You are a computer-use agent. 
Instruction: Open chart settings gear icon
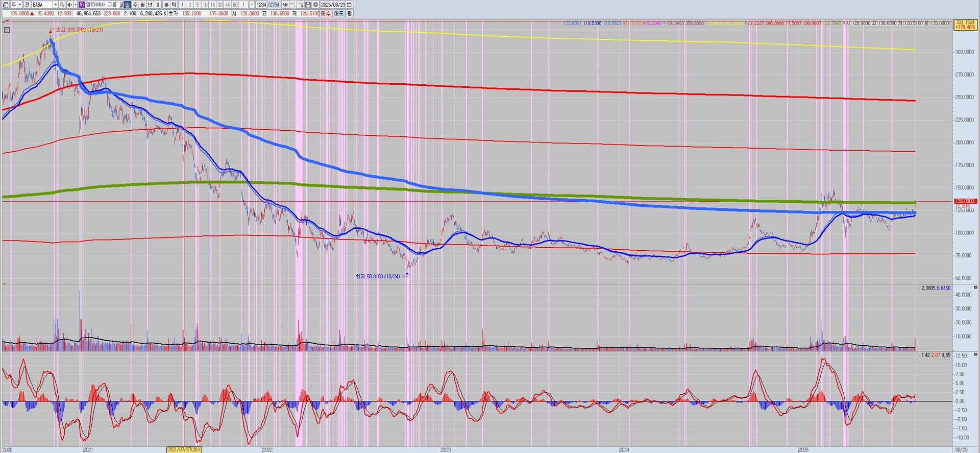tap(315, 5)
